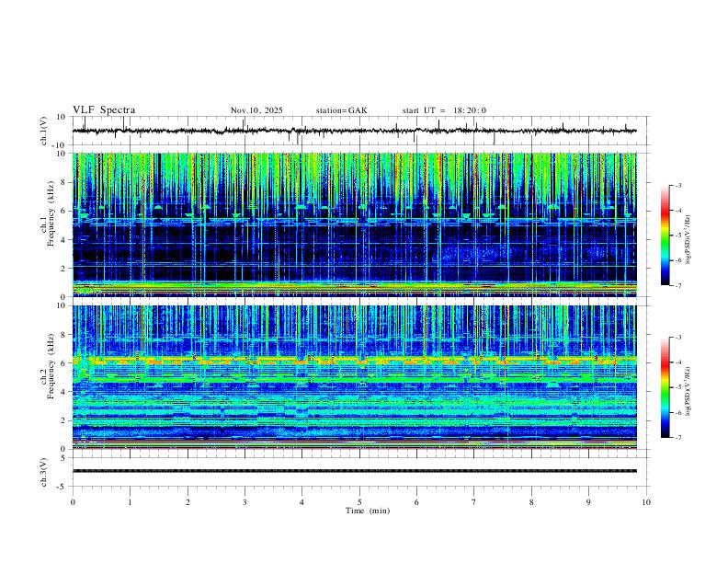Click the '-3' value on ch.1 colorbar

click(x=677, y=185)
